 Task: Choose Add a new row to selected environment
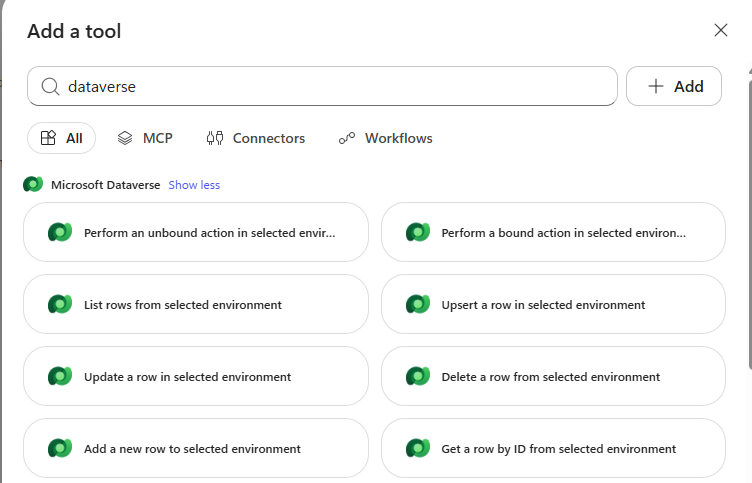[196, 448]
